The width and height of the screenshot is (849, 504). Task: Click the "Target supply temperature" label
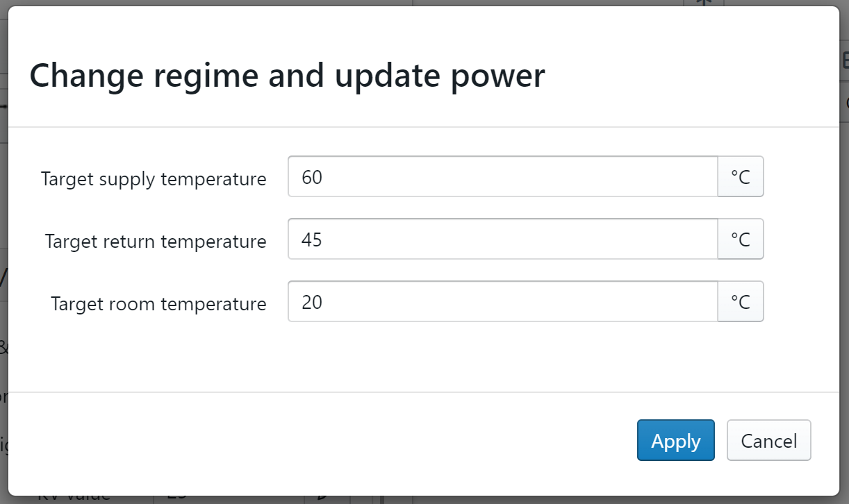tap(154, 179)
